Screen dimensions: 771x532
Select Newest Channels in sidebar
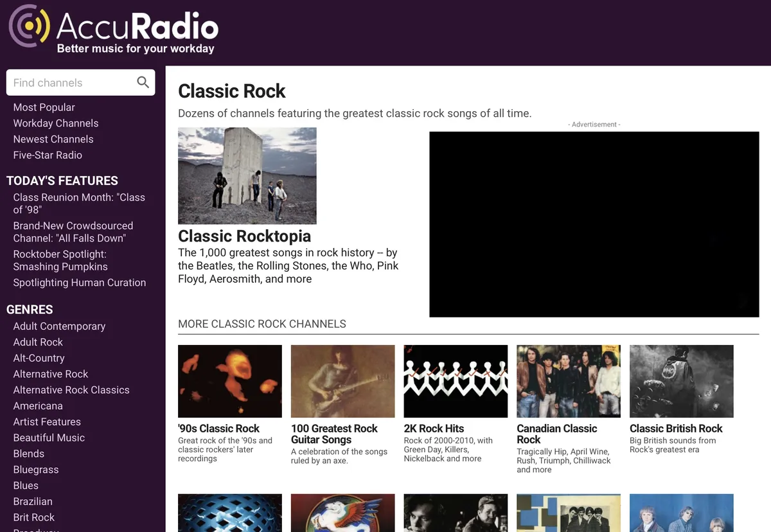(x=53, y=139)
